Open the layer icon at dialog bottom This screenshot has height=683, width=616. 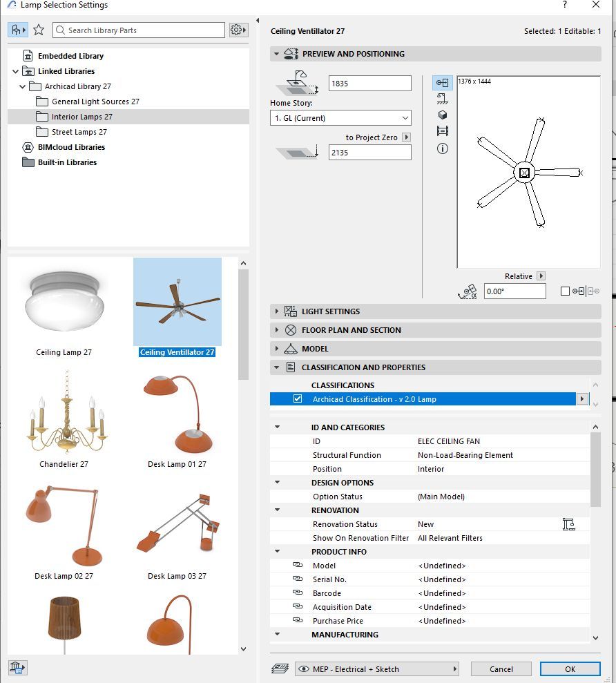tap(280, 668)
